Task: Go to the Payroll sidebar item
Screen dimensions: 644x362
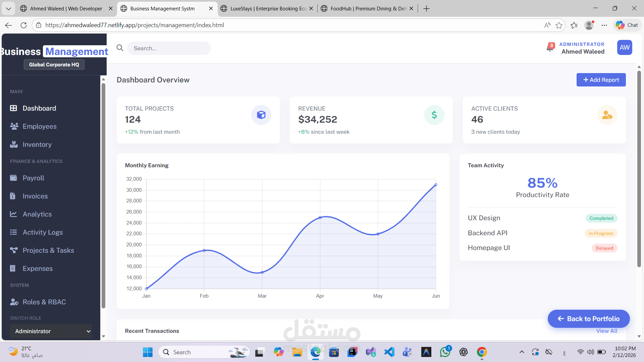Action: (33, 178)
